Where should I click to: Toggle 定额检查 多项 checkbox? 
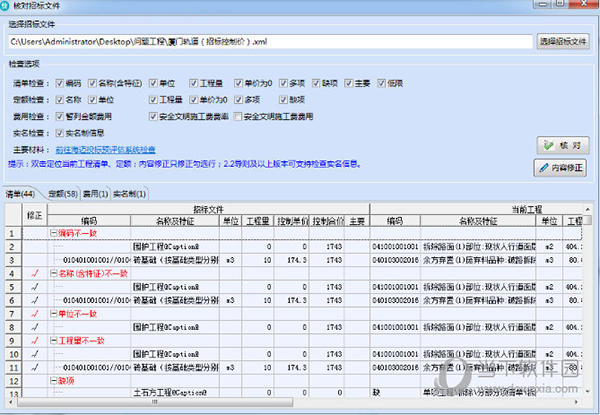point(239,99)
